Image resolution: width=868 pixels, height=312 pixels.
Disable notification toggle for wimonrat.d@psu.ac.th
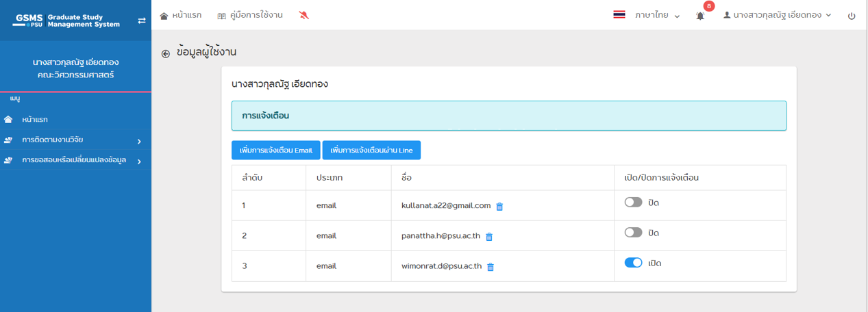point(633,263)
